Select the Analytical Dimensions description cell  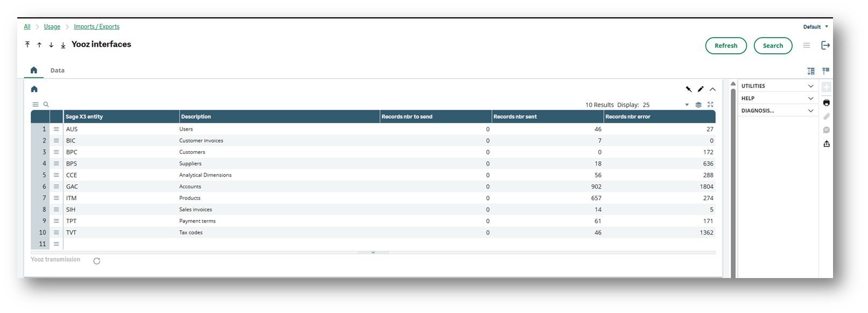click(x=279, y=175)
